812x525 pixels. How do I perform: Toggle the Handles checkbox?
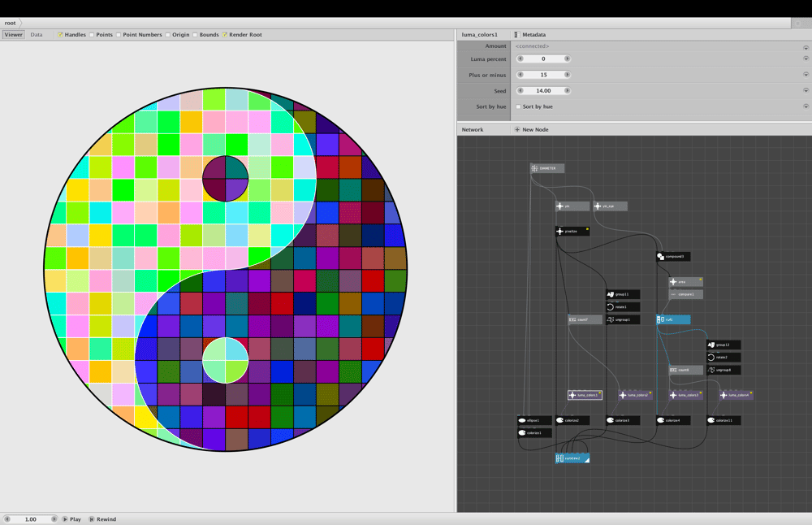60,35
